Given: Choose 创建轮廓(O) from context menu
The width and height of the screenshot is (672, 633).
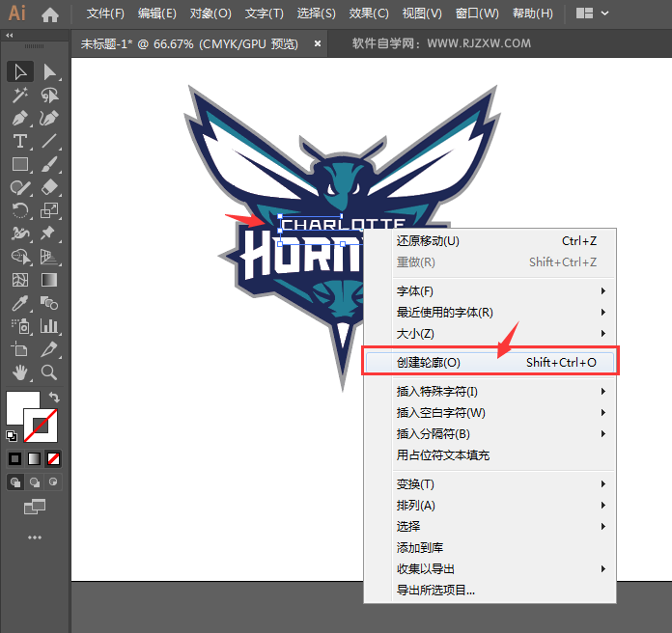Looking at the screenshot, I should pos(490,362).
